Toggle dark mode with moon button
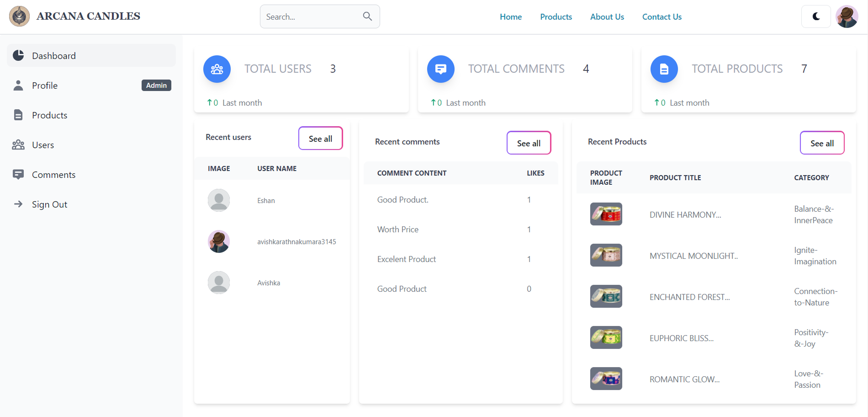Screen dimensions: 868x417 pyautogui.click(x=816, y=16)
